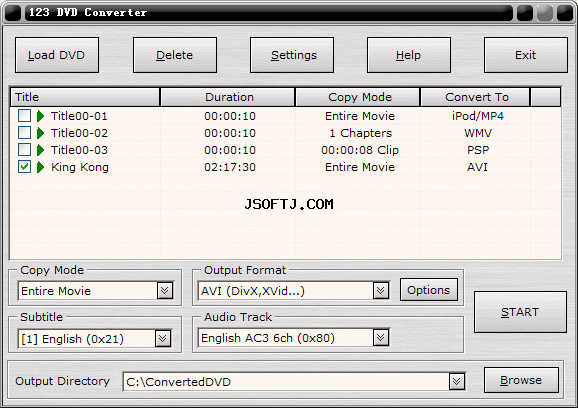Click the green play arrow for Title00-01

coord(41,116)
